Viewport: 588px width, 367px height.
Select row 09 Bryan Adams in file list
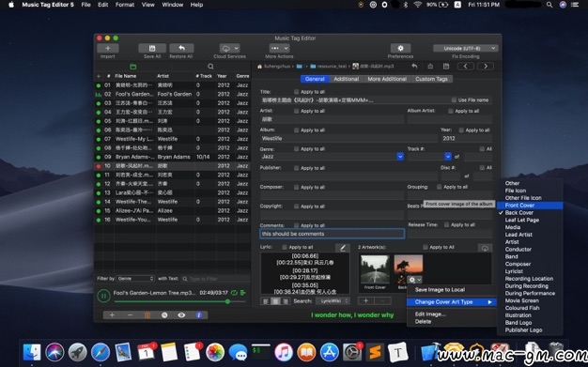click(172, 157)
